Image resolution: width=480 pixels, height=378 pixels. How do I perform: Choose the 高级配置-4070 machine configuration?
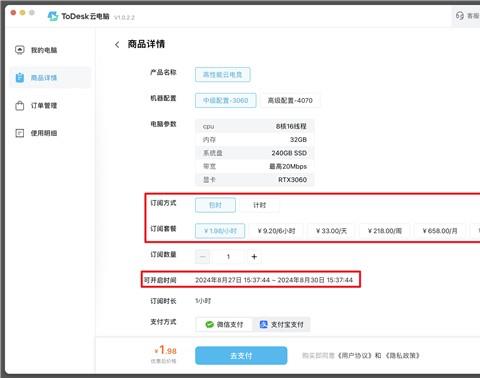tap(290, 100)
